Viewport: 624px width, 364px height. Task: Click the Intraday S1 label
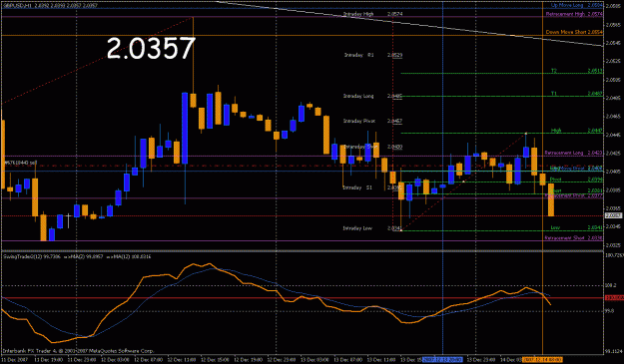pyautogui.click(x=357, y=187)
